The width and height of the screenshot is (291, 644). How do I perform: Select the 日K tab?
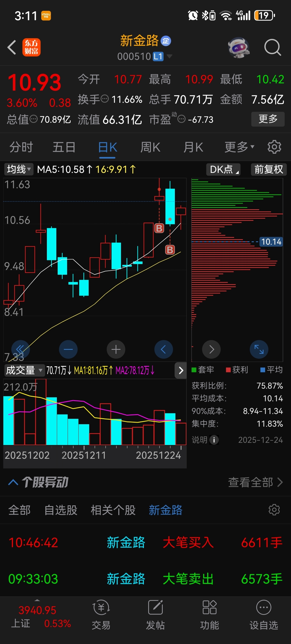[x=108, y=147]
